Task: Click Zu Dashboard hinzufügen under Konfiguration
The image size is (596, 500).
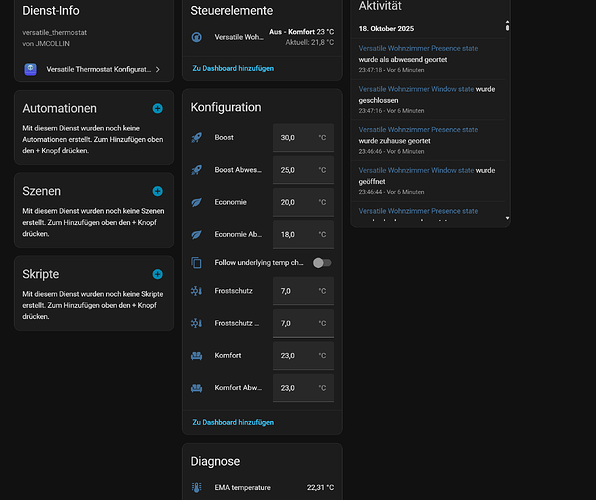Action: click(x=233, y=422)
